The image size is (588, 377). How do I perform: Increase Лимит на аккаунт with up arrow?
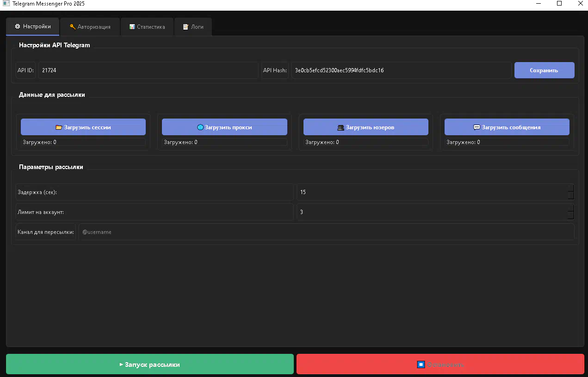point(571,207)
